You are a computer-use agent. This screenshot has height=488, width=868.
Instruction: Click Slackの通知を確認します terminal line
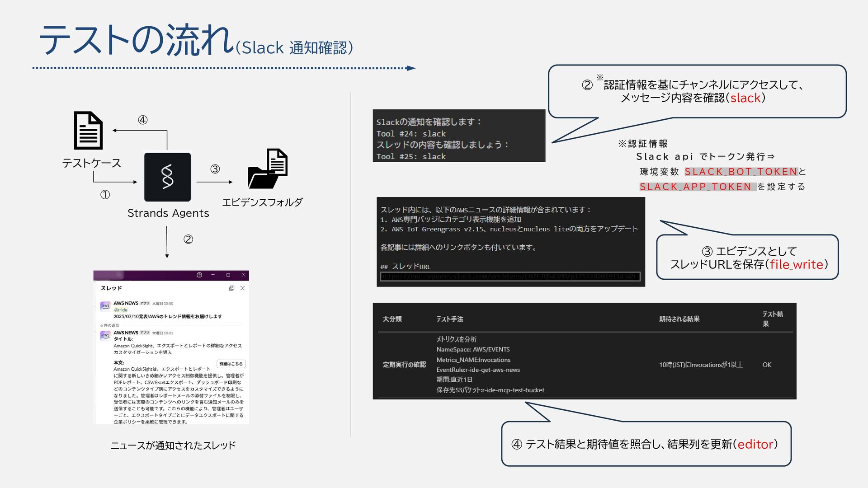coord(429,122)
